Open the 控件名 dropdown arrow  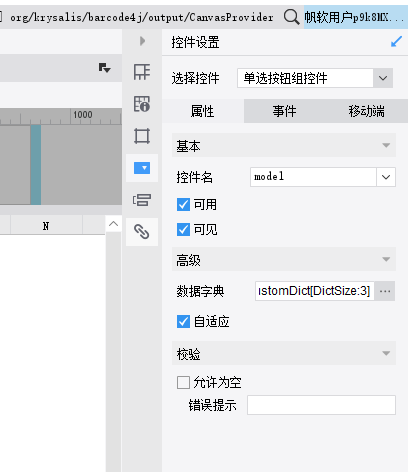point(386,177)
